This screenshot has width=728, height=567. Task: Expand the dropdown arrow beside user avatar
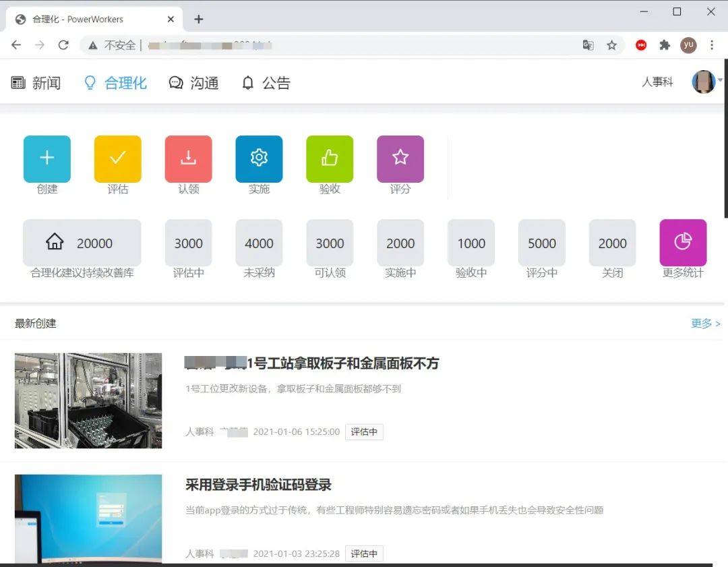720,80
